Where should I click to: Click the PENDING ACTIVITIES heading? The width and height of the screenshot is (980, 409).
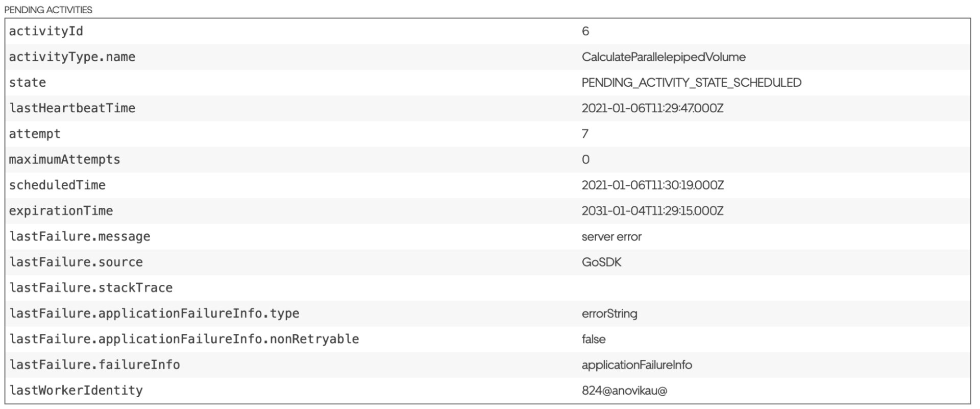pyautogui.click(x=48, y=10)
